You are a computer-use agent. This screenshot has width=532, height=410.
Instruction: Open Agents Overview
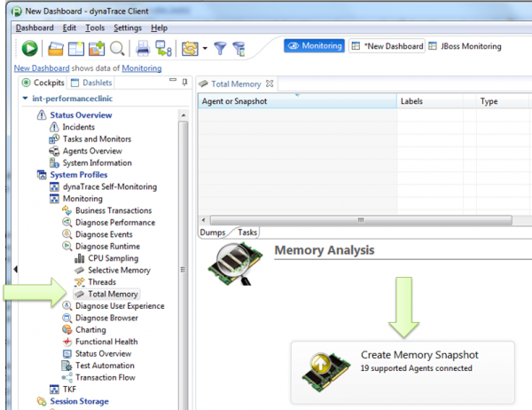click(x=92, y=151)
